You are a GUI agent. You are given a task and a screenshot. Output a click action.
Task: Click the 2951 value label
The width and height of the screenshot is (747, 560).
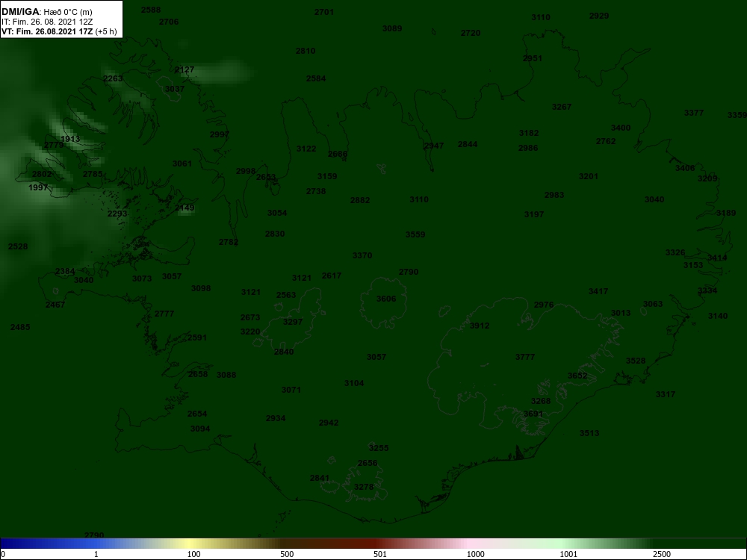[532, 58]
